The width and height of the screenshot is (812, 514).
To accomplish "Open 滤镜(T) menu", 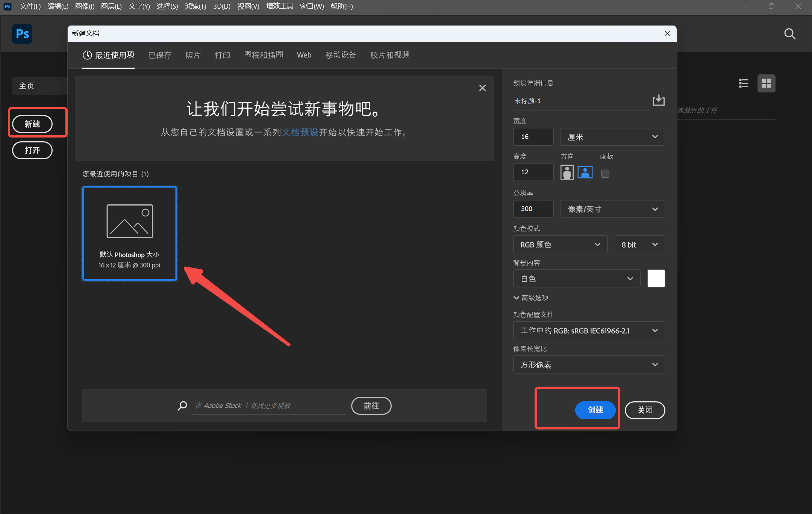I will click(195, 6).
